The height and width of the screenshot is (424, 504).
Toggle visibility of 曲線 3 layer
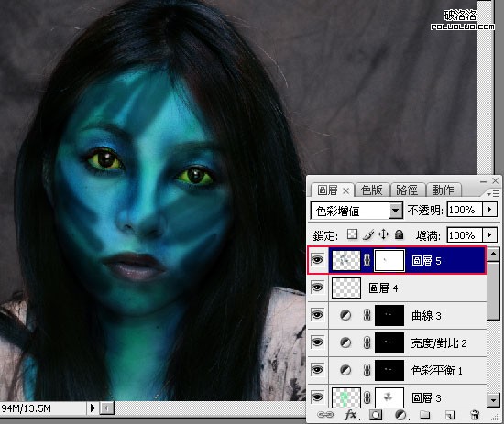pyautogui.click(x=318, y=315)
